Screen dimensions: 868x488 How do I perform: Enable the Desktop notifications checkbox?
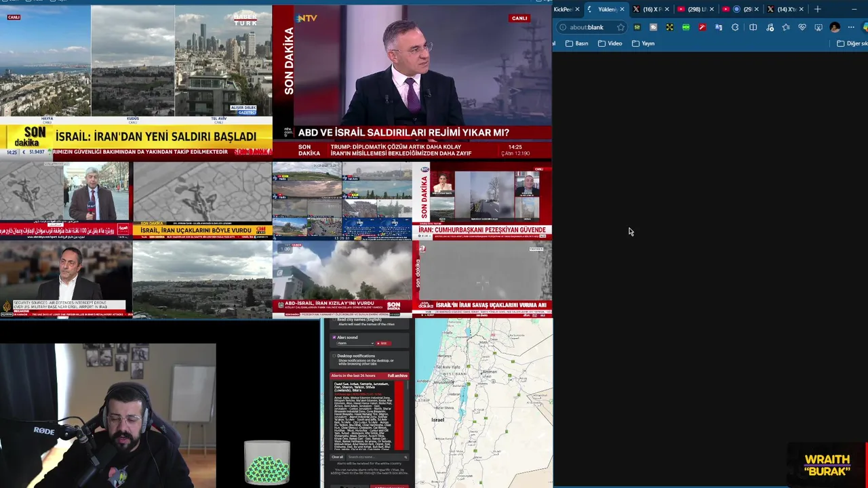(334, 356)
